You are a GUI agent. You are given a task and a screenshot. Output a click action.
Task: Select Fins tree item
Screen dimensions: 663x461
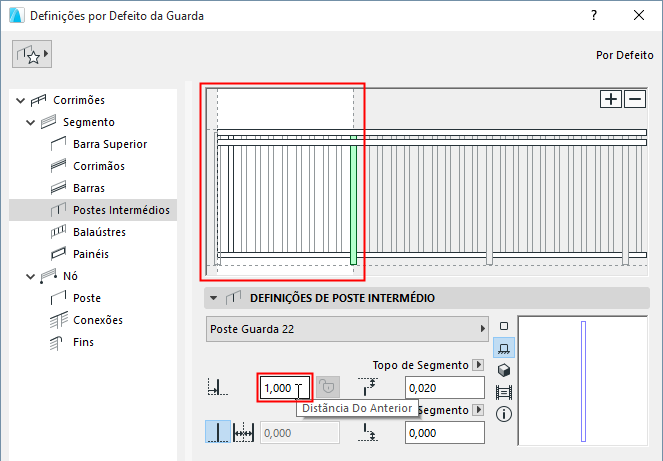coord(83,342)
